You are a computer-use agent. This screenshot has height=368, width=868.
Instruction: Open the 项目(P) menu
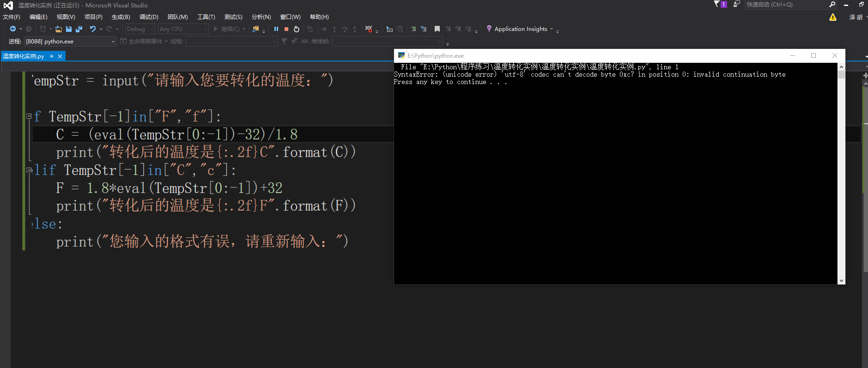(x=93, y=17)
